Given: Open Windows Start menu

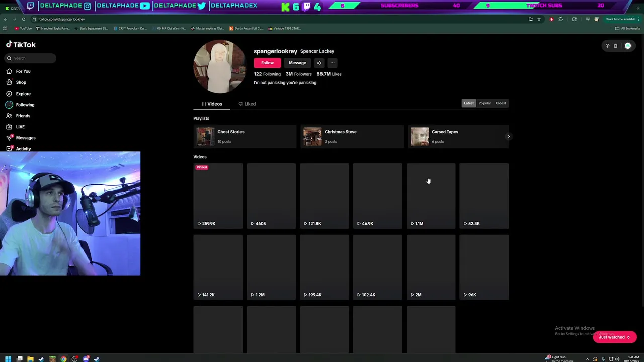Looking at the screenshot, I should coord(8,359).
